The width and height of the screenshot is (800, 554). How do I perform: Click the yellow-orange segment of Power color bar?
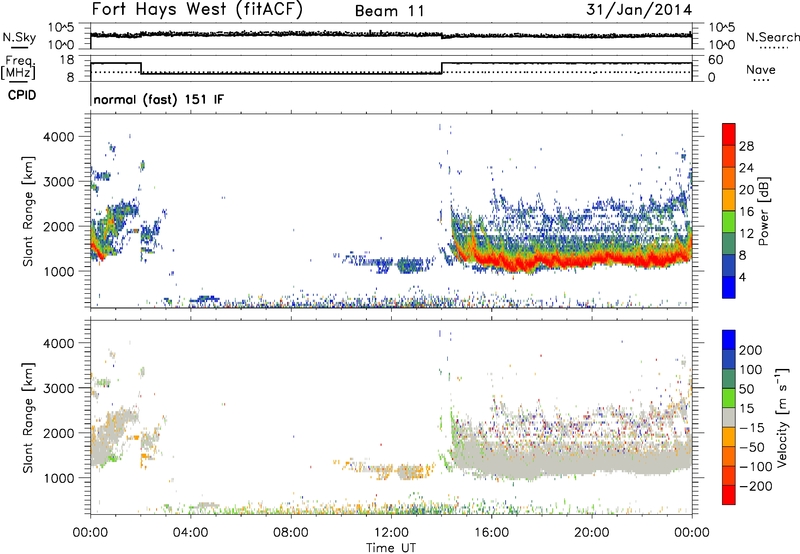pyautogui.click(x=729, y=200)
